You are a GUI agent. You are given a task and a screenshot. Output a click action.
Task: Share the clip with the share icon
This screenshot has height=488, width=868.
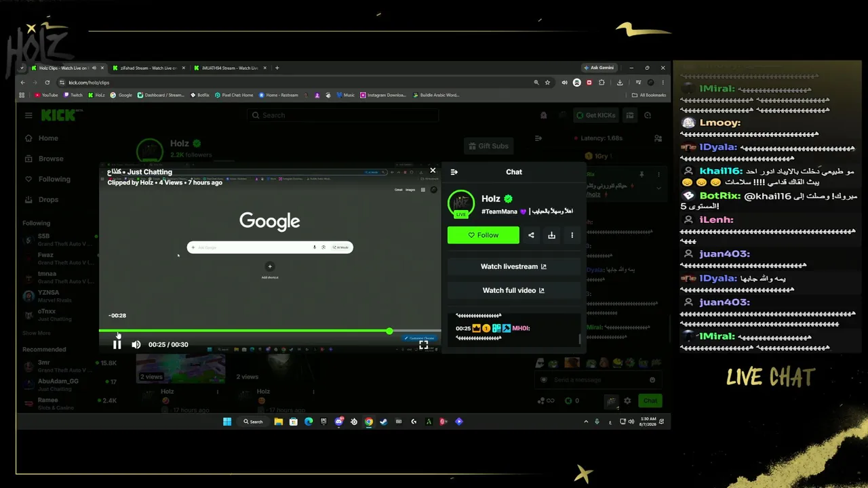[x=531, y=235]
